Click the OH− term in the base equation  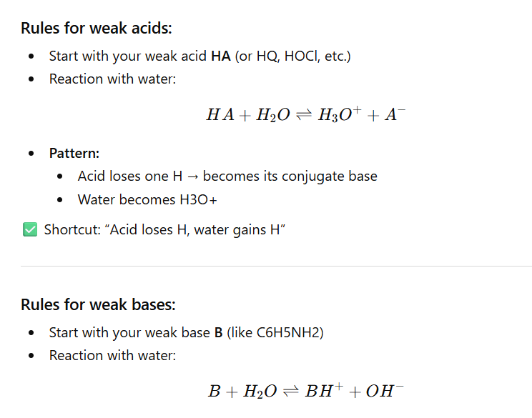(385, 391)
